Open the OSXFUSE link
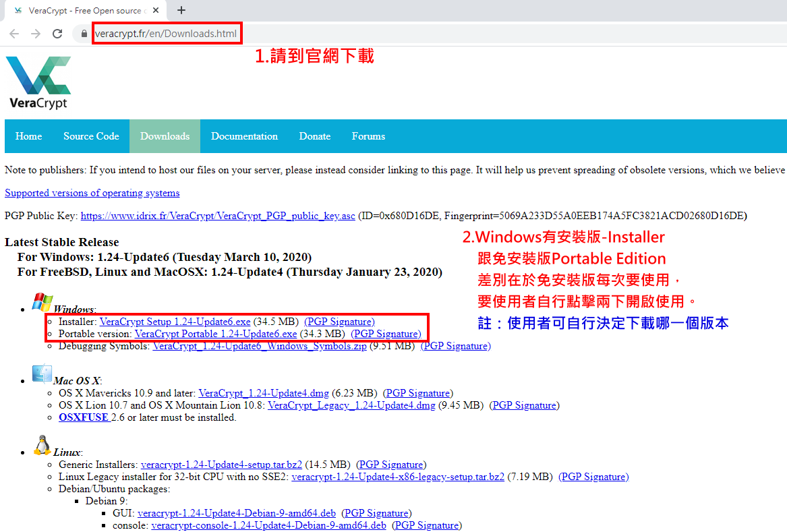The image size is (787, 532). (x=84, y=417)
